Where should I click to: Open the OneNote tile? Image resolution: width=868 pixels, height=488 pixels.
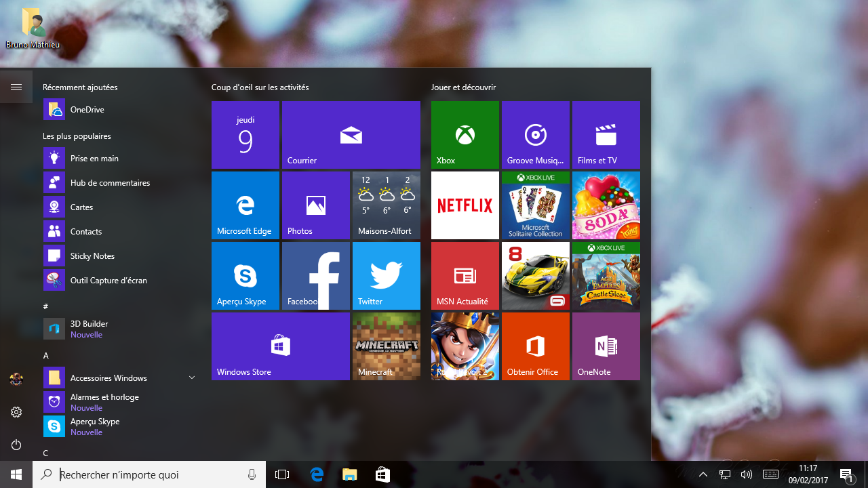pyautogui.click(x=606, y=346)
